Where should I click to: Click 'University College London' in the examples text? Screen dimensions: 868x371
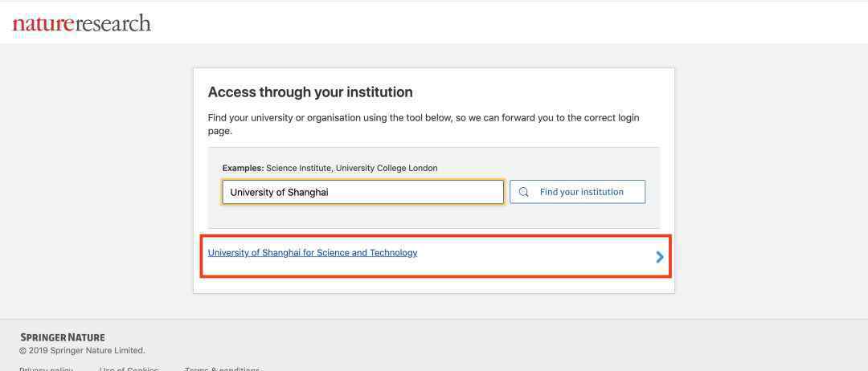click(x=387, y=168)
